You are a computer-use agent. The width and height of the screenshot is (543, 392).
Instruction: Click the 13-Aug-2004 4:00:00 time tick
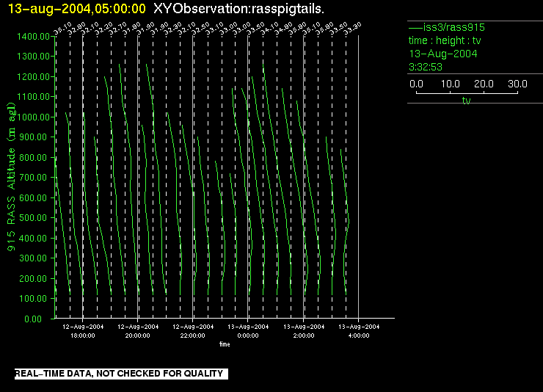358,330
